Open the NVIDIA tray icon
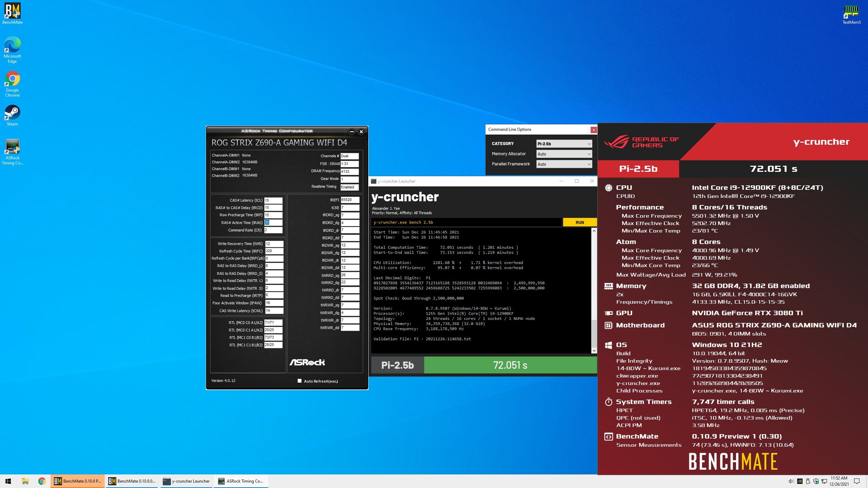The height and width of the screenshot is (488, 868). pos(800,481)
